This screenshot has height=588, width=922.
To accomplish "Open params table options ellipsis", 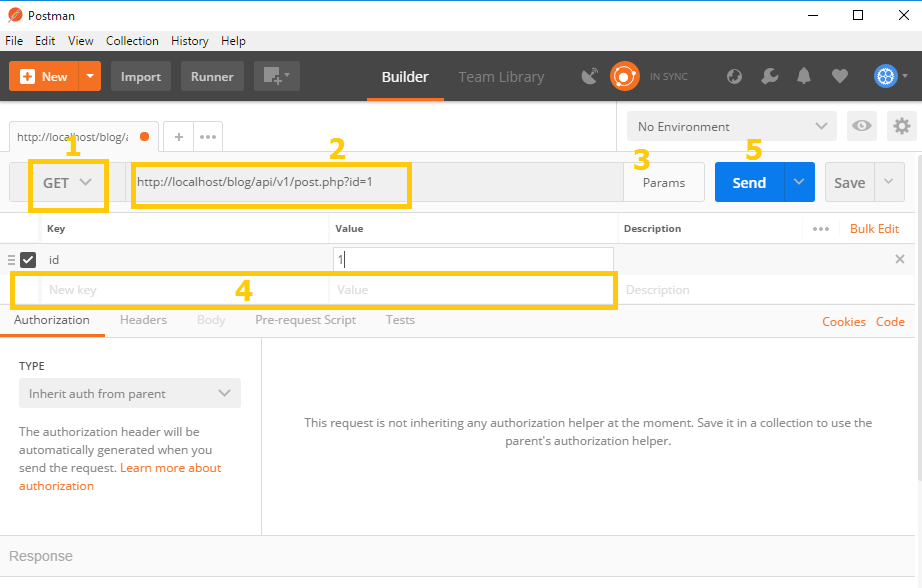I will click(x=821, y=229).
